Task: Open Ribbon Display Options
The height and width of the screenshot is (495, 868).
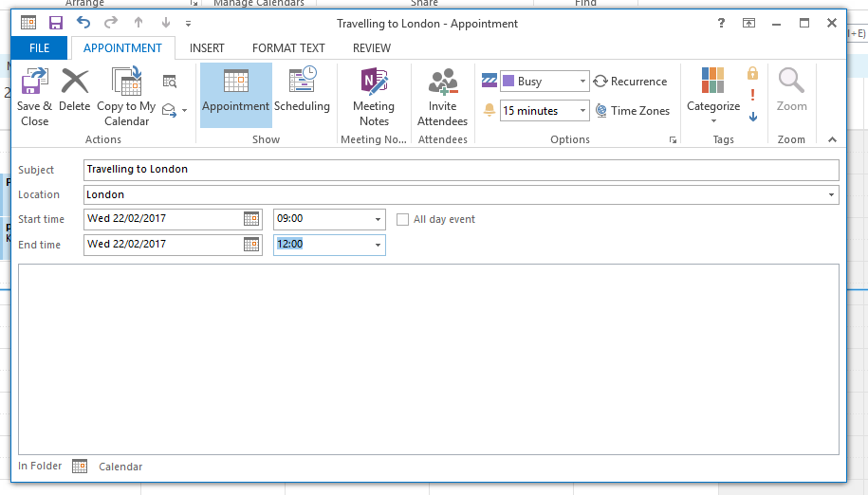Action: click(748, 23)
